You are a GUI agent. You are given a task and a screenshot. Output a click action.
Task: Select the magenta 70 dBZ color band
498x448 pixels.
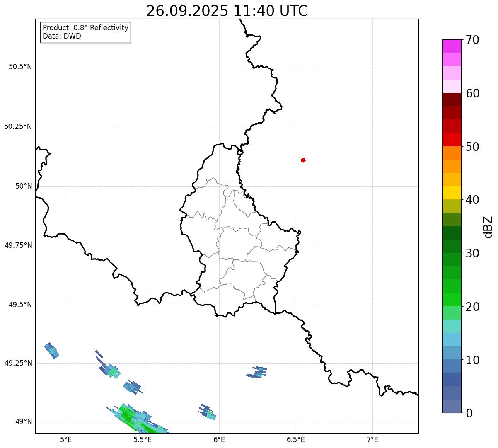pos(452,46)
